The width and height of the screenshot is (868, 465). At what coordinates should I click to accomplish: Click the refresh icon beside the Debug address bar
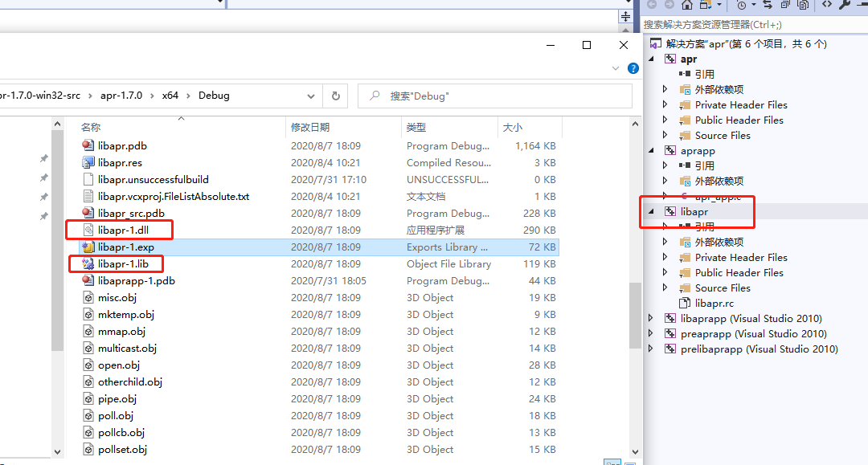click(x=336, y=96)
